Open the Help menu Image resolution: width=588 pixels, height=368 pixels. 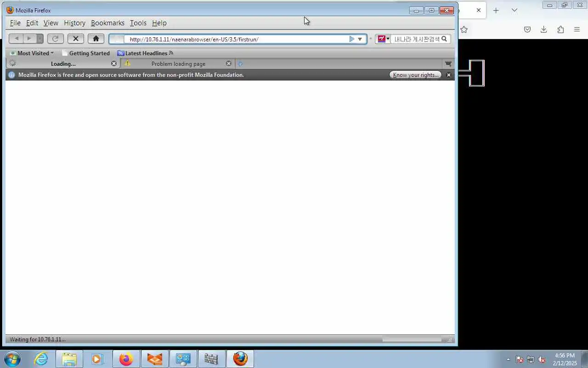[x=159, y=23]
